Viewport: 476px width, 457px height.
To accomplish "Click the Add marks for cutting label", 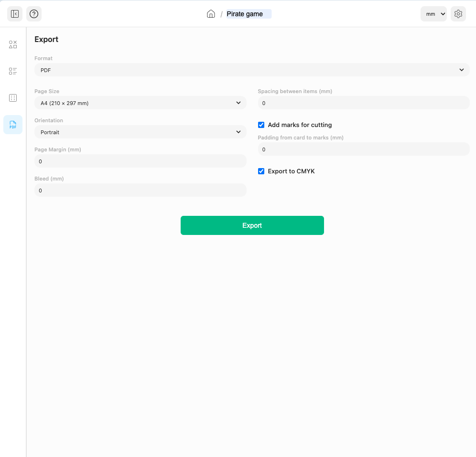I will click(x=300, y=125).
